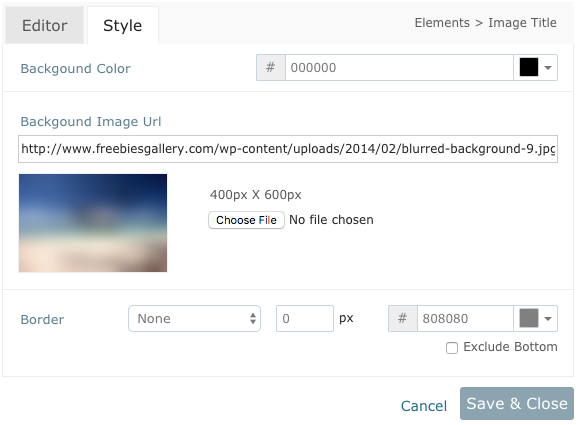Click the Save & Close button
The height and width of the screenshot is (425, 579).
pyautogui.click(x=517, y=403)
